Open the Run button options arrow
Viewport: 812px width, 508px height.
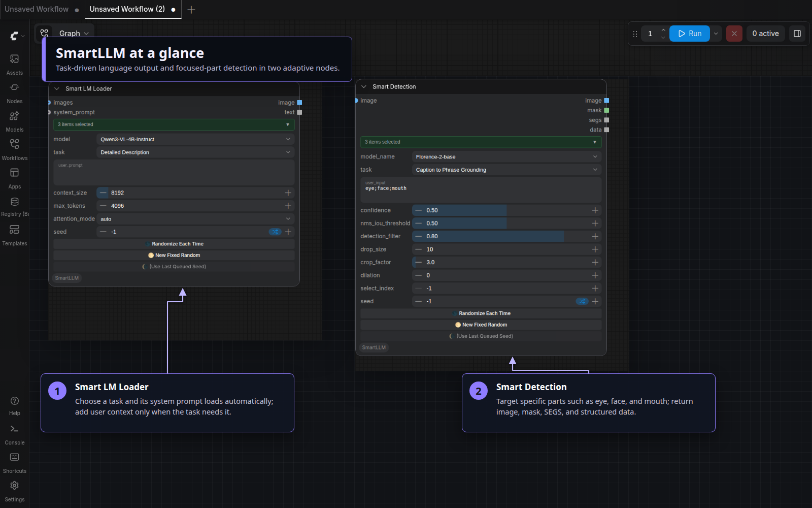click(x=716, y=34)
